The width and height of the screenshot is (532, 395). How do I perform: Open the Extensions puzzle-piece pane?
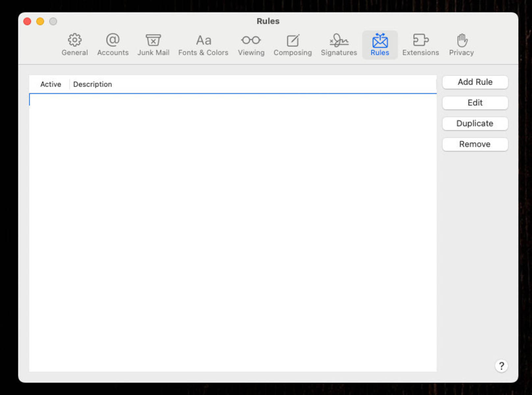click(x=420, y=45)
